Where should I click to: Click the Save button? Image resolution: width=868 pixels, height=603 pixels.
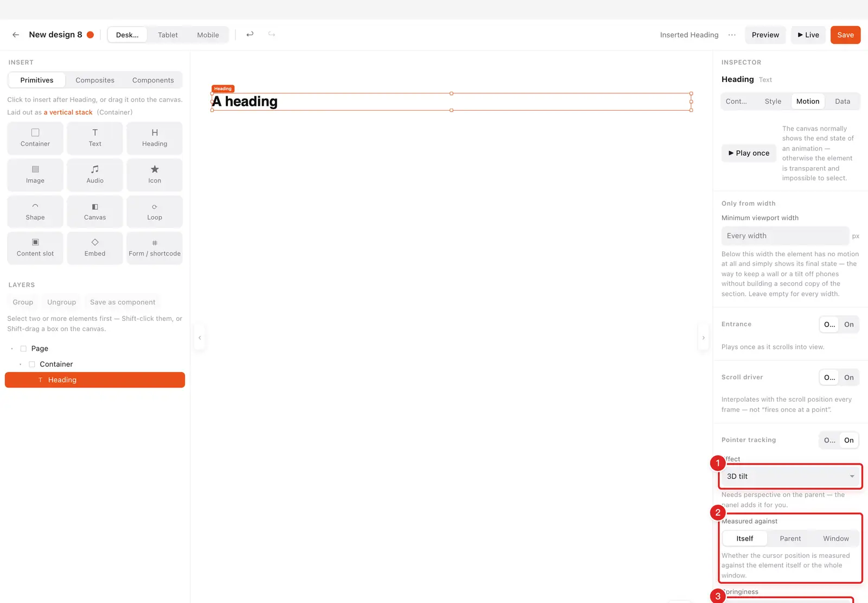click(x=845, y=35)
